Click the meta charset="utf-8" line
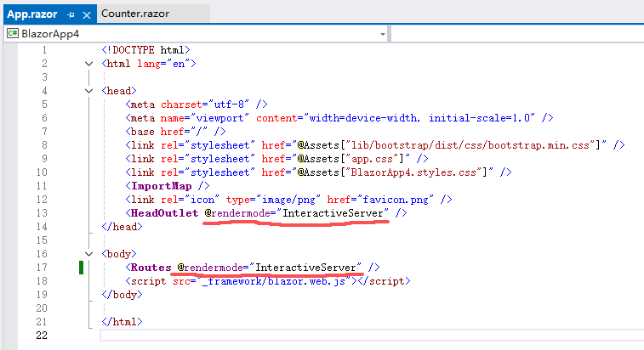Image resolution: width=644 pixels, height=350 pixels. pos(197,104)
